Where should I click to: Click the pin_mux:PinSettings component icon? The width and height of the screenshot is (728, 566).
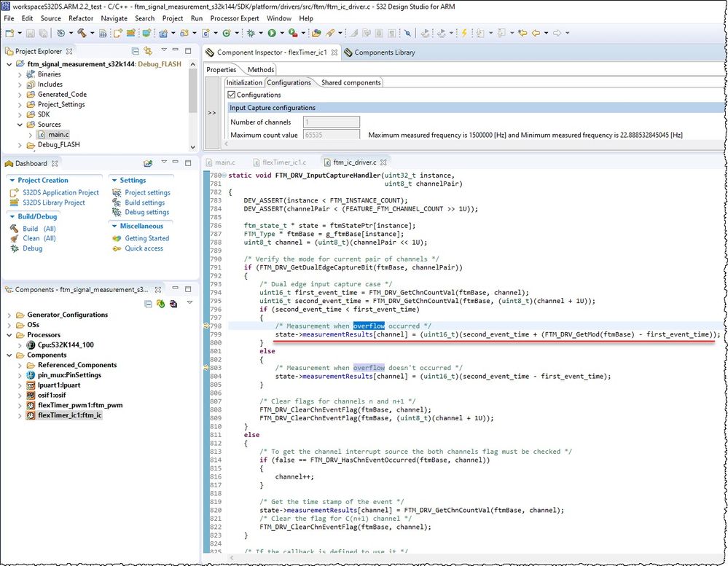point(31,375)
